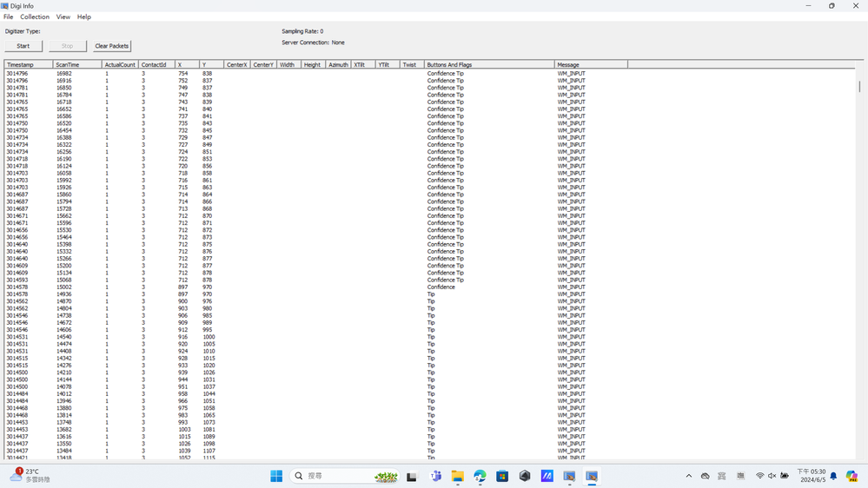
Task: Click the X column header
Action: pos(187,65)
